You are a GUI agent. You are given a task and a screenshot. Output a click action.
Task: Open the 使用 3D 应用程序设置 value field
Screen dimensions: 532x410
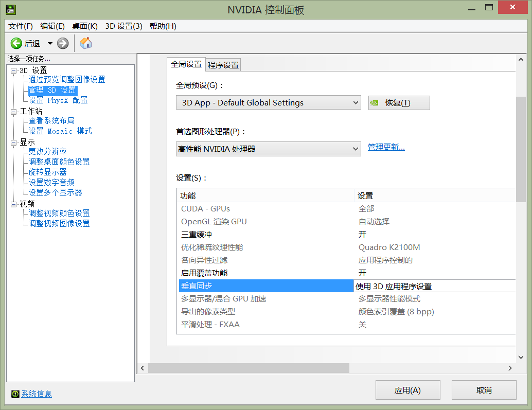(435, 286)
